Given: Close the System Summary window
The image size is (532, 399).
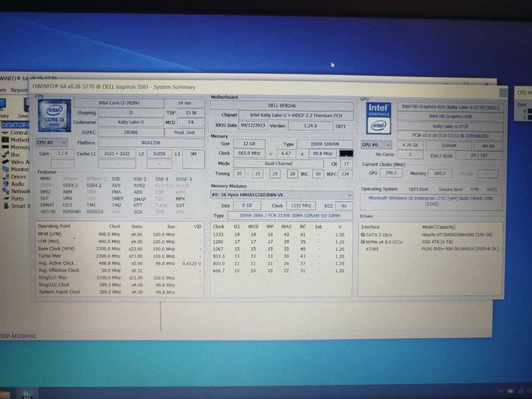Looking at the screenshot, I should click(x=503, y=93).
